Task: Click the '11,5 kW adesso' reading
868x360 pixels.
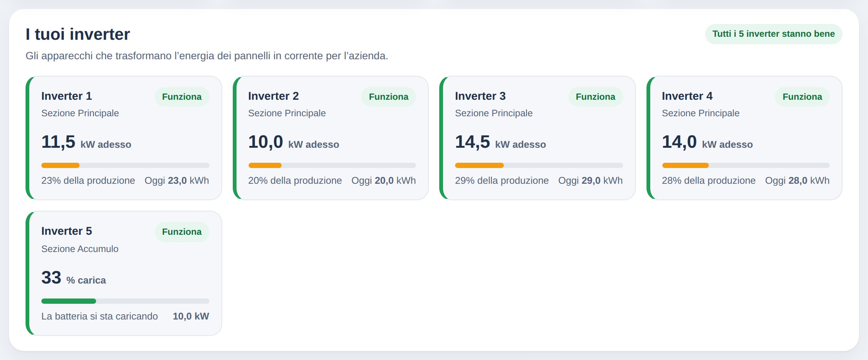Action: coord(86,142)
